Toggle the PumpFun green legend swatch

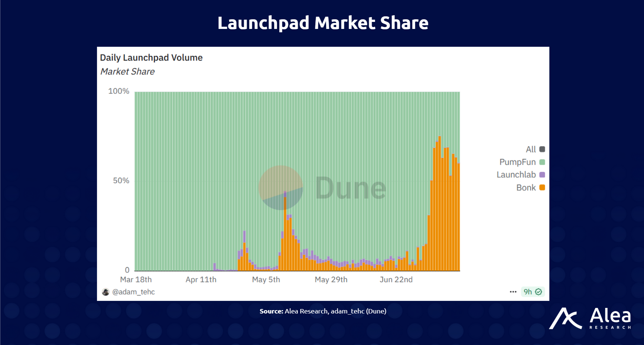pos(542,162)
